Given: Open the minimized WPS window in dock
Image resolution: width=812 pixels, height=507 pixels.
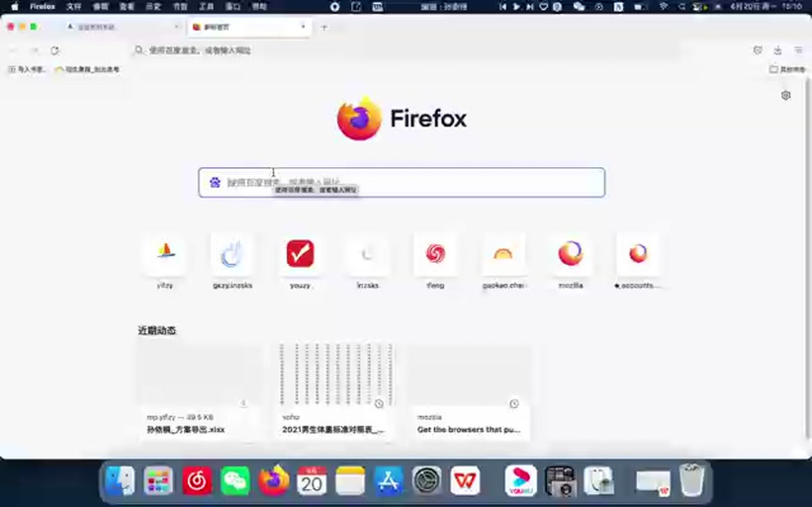Looking at the screenshot, I should pyautogui.click(x=653, y=482).
